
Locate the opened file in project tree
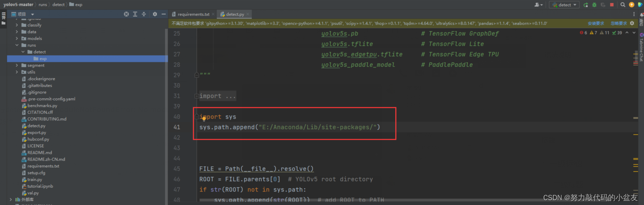tap(126, 14)
